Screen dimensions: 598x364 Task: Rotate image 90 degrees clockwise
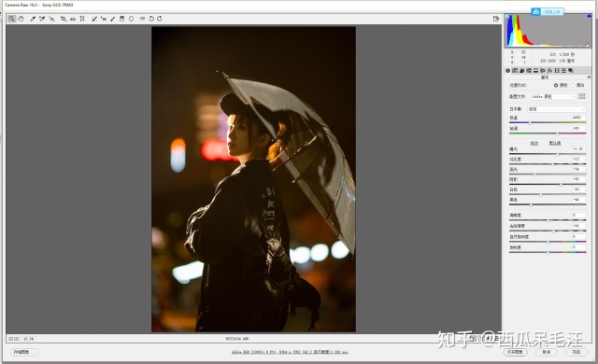[x=160, y=19]
